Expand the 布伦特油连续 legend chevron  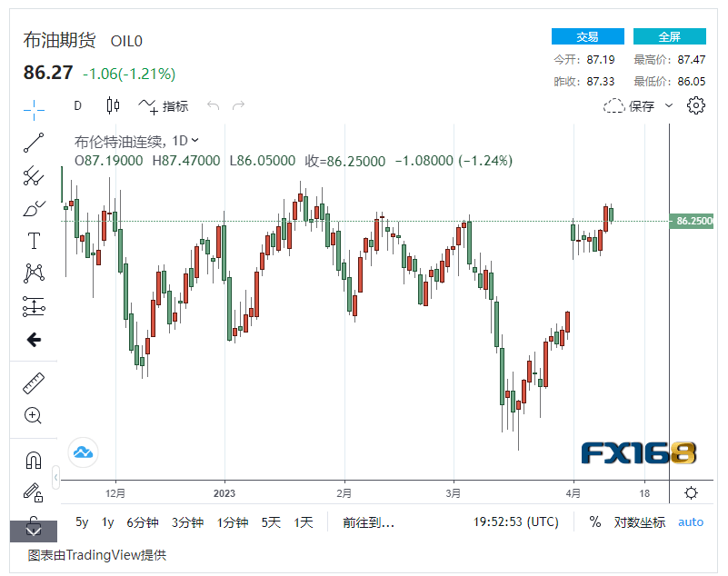click(195, 140)
